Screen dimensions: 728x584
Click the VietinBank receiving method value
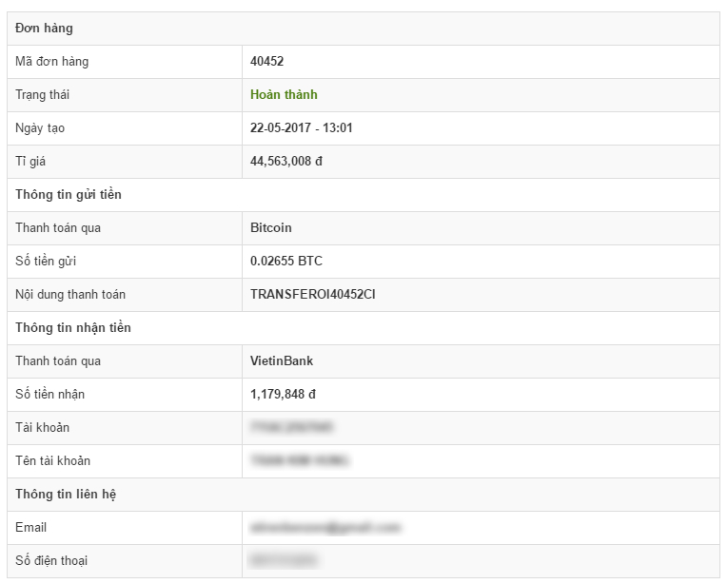[x=281, y=361]
